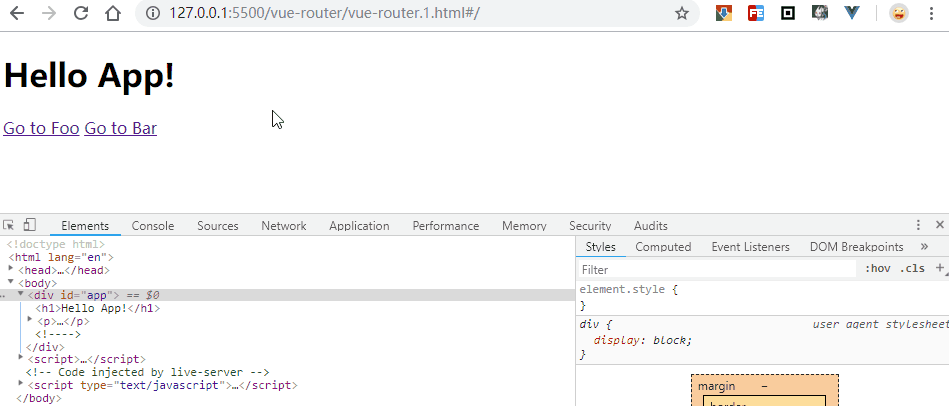The height and width of the screenshot is (406, 949).
Task: Open the Vue devtools extension icon
Action: click(x=852, y=13)
